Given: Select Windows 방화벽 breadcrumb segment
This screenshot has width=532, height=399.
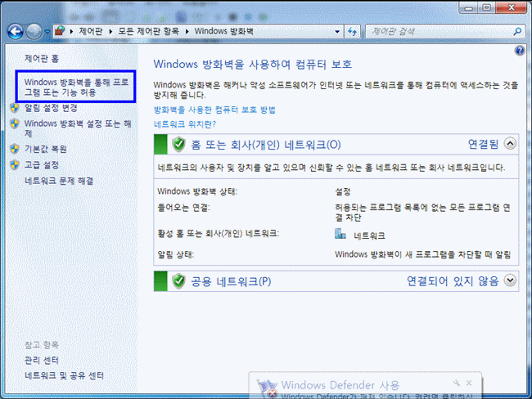Looking at the screenshot, I should click(224, 31).
